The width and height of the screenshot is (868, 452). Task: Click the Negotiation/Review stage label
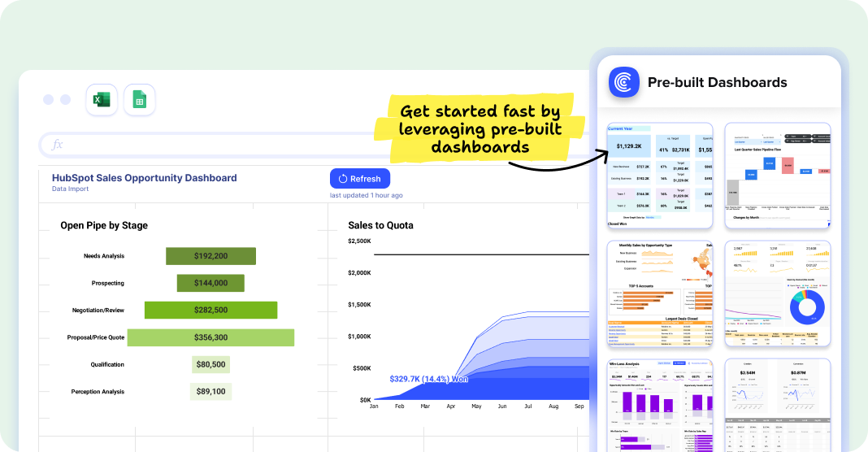[98, 311]
